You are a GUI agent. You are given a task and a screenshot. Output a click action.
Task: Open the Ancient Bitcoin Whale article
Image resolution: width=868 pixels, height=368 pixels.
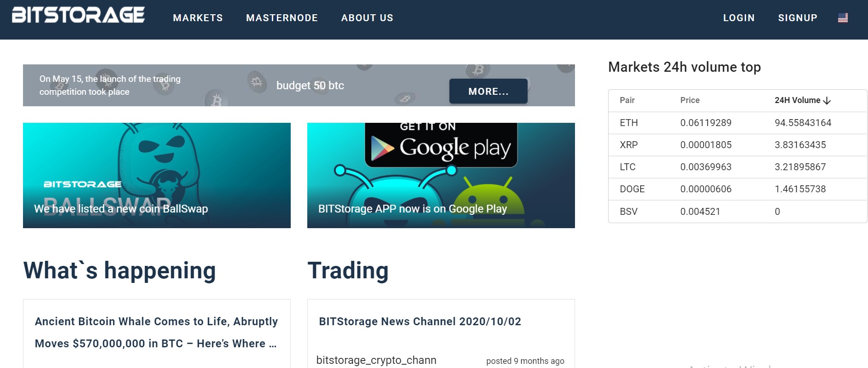click(156, 333)
